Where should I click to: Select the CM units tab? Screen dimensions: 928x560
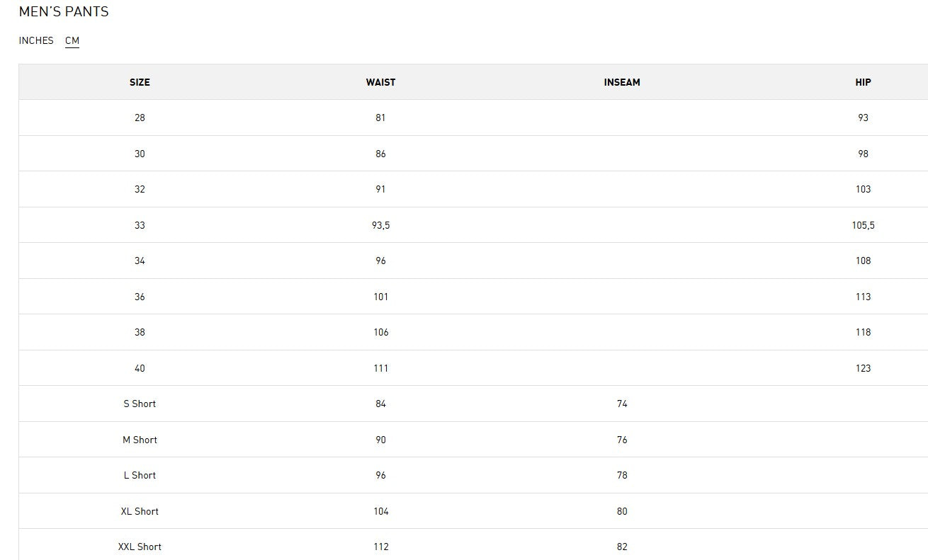[72, 40]
